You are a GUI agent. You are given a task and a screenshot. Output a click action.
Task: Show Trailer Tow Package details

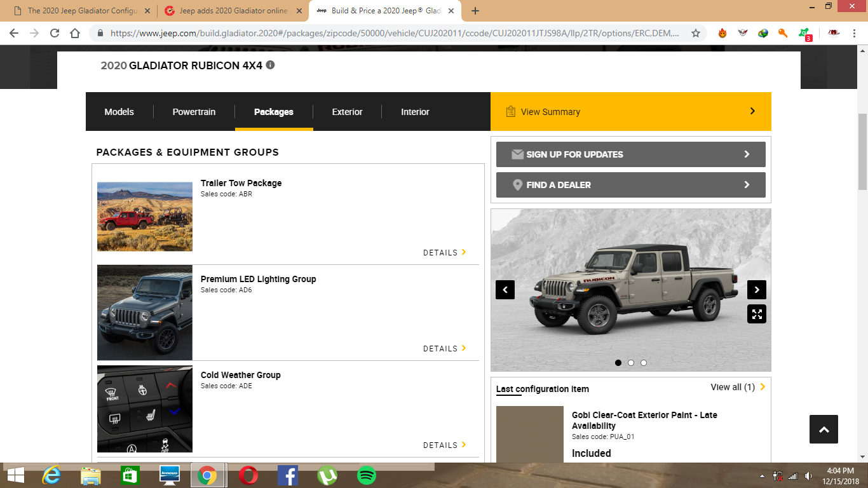pyautogui.click(x=445, y=253)
